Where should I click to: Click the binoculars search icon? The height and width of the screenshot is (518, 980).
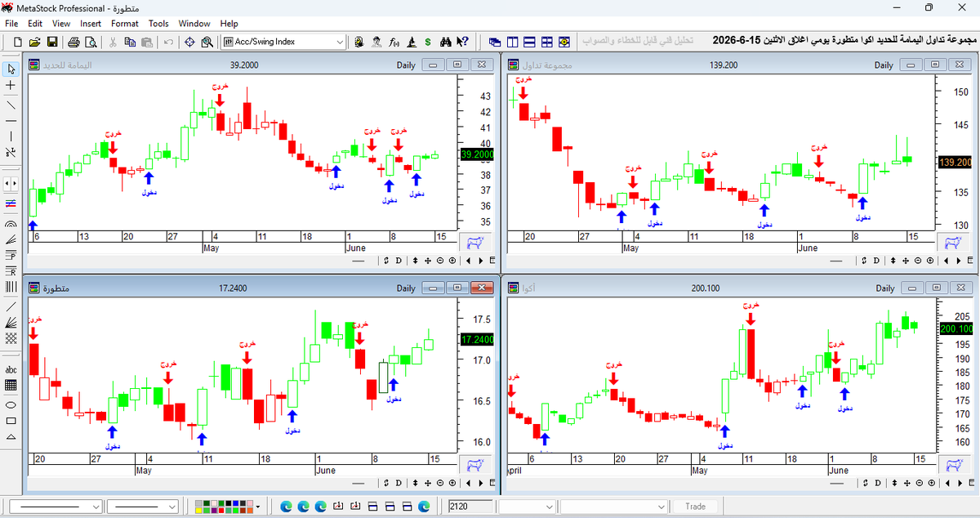click(446, 42)
